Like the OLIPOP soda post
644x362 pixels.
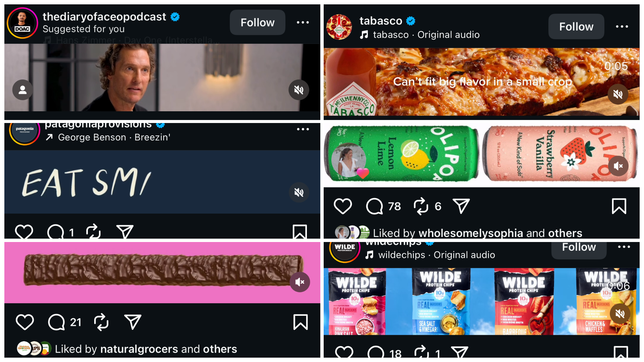(x=343, y=206)
